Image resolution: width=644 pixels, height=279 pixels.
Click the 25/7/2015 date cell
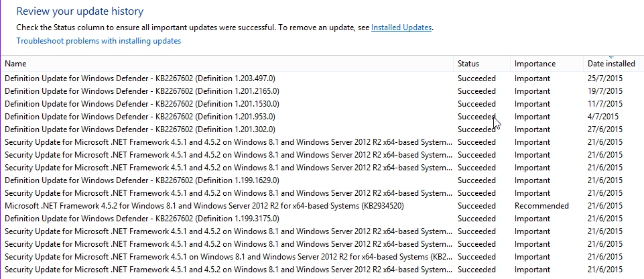click(605, 78)
